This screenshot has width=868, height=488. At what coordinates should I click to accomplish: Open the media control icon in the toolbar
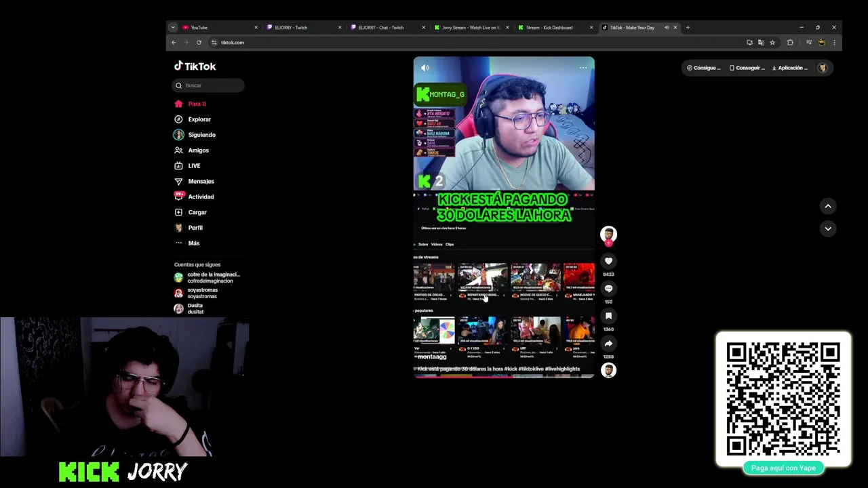(x=808, y=43)
